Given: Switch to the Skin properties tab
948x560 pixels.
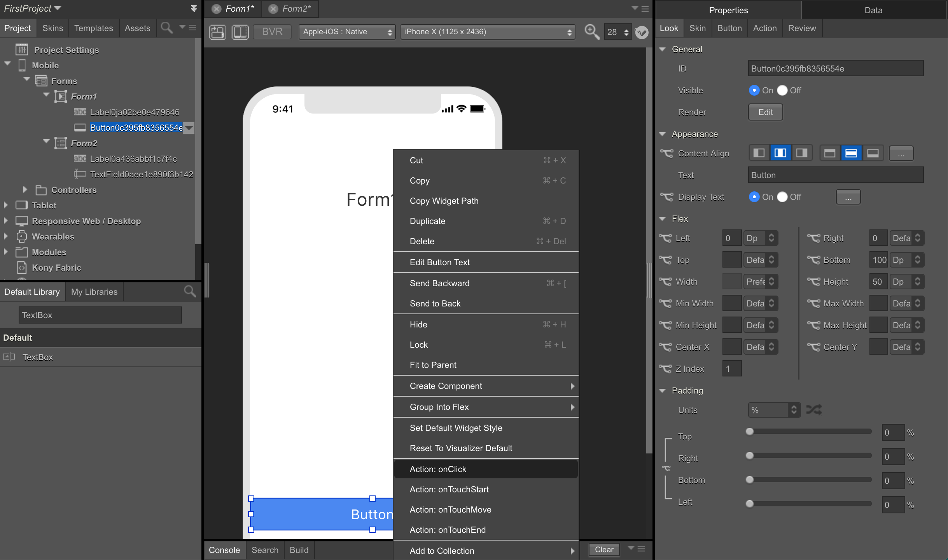Looking at the screenshot, I should click(x=697, y=28).
